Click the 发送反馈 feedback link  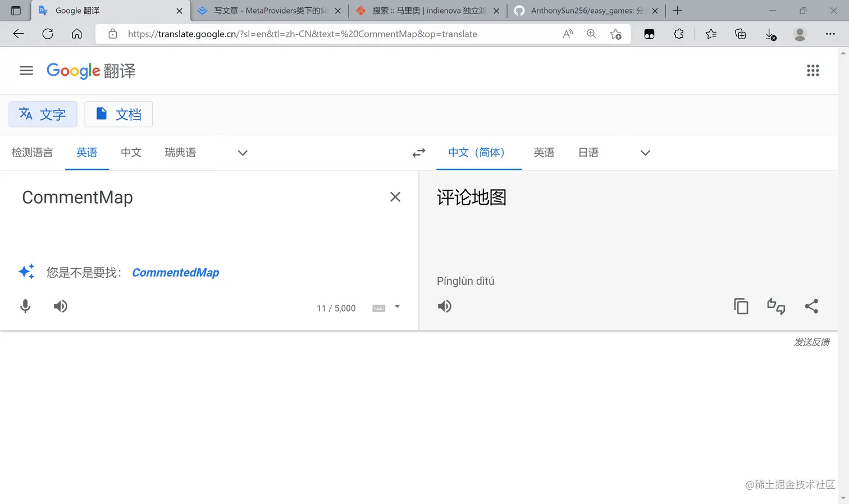point(811,342)
